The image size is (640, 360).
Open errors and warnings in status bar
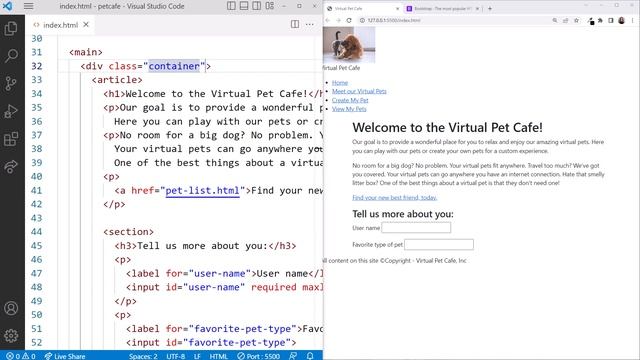click(x=21, y=356)
